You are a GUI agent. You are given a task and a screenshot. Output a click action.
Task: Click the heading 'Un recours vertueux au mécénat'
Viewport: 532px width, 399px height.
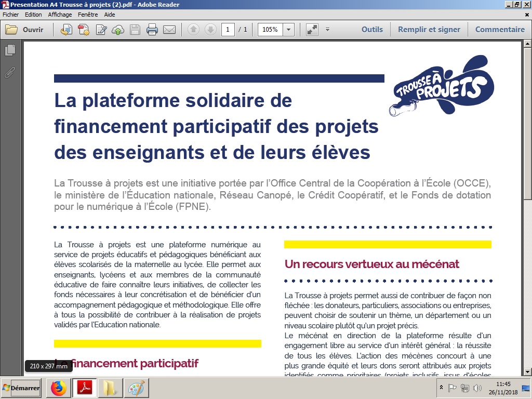coord(372,264)
